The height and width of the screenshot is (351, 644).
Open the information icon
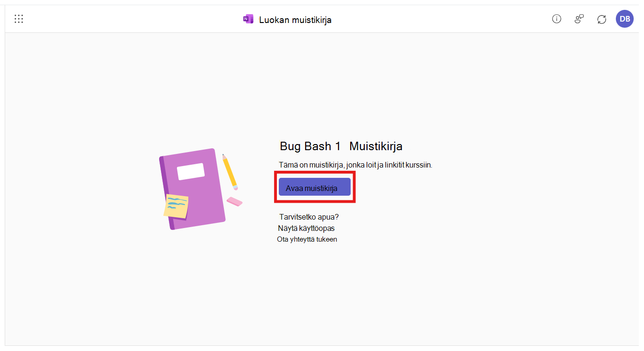point(557,19)
